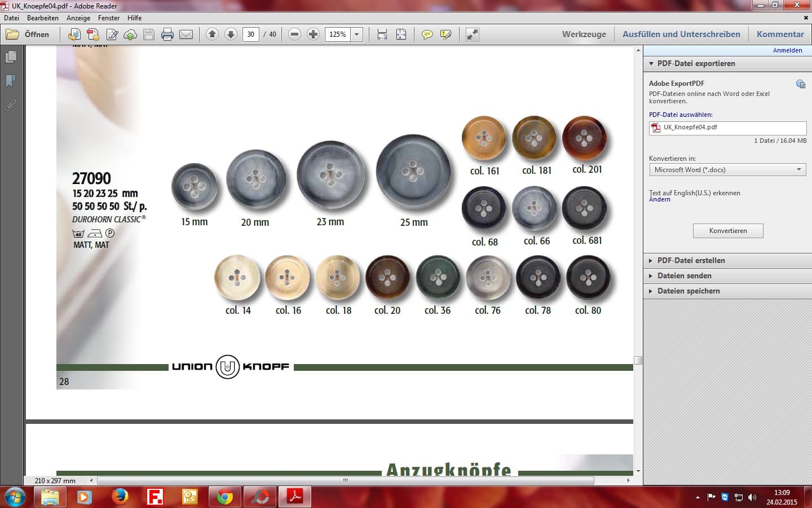Image resolution: width=812 pixels, height=508 pixels.
Task: Click the PDF-Datei auswählen link
Action: 681,115
